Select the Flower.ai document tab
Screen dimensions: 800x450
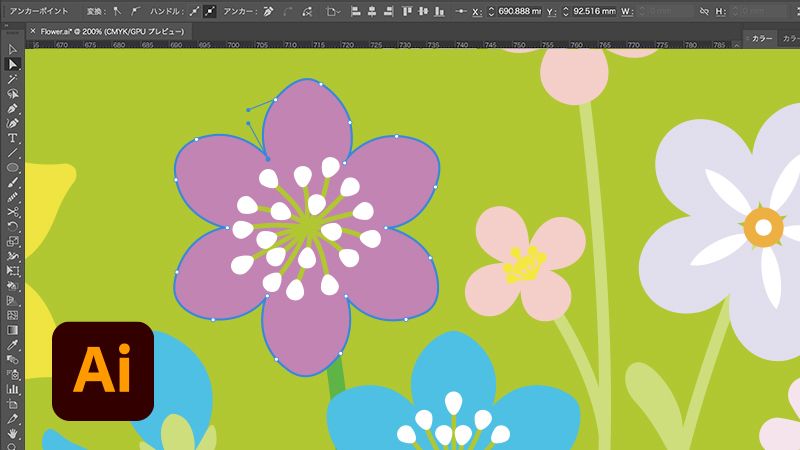click(x=108, y=31)
